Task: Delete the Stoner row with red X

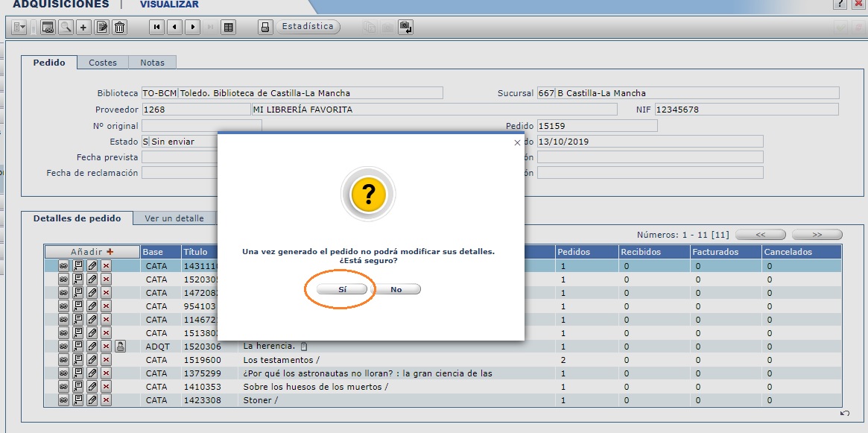Action: click(x=106, y=400)
